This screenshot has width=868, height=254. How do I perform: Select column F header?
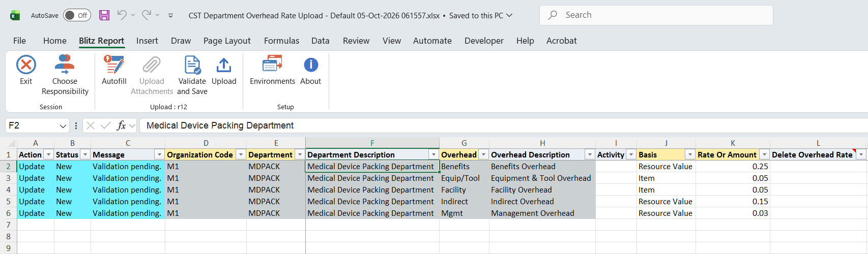372,143
